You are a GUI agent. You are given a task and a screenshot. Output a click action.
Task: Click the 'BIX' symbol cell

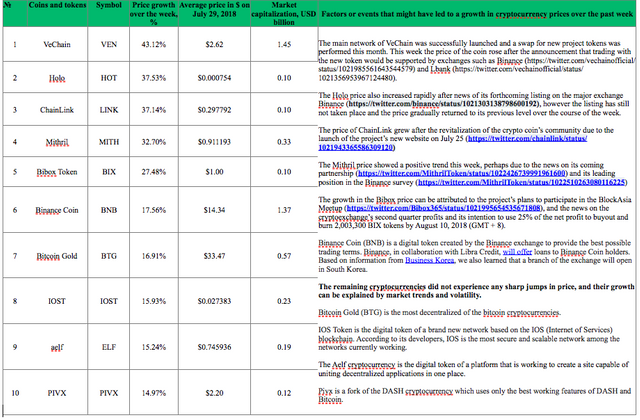(x=109, y=172)
